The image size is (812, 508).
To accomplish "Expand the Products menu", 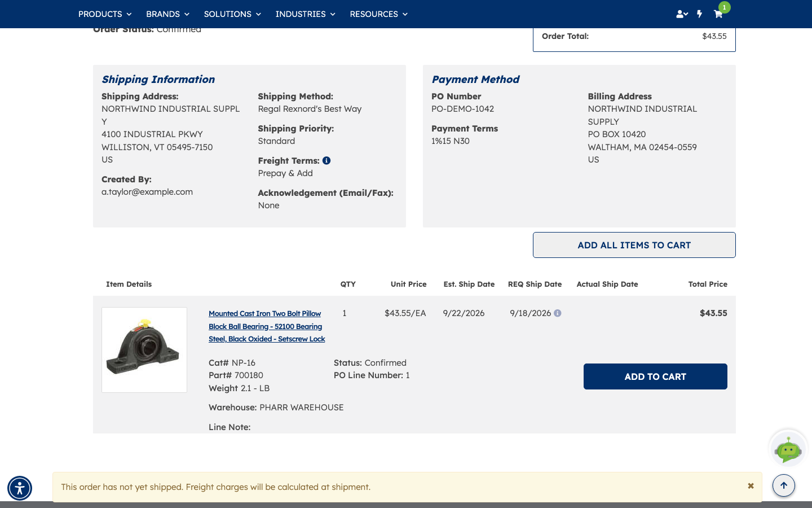I will [105, 14].
